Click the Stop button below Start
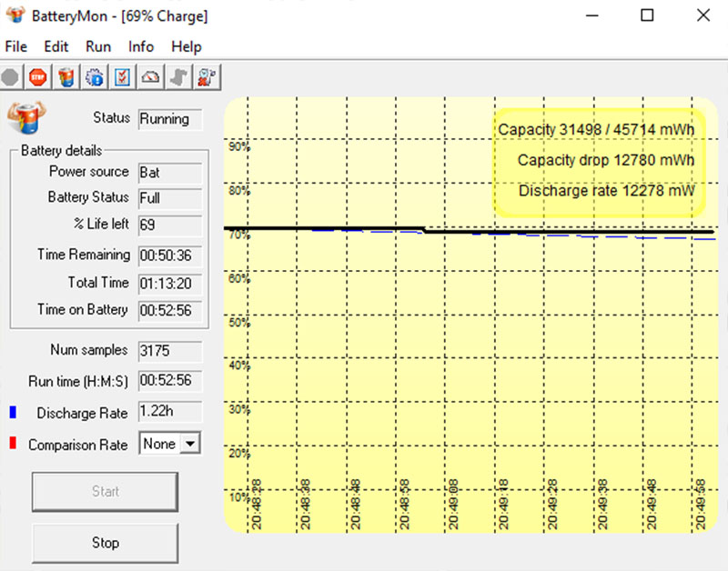Screen dimensions: 728x571 pos(105,543)
